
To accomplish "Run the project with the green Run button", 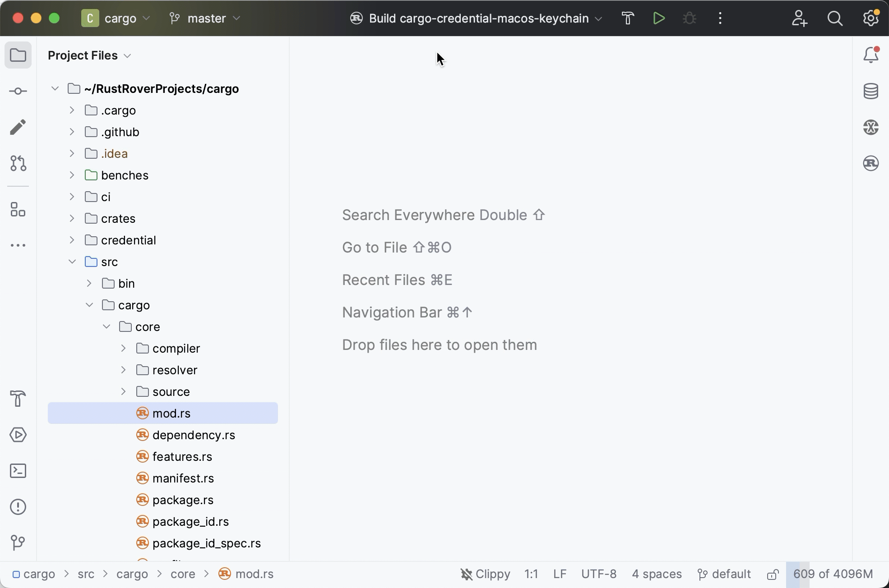I will pyautogui.click(x=659, y=18).
